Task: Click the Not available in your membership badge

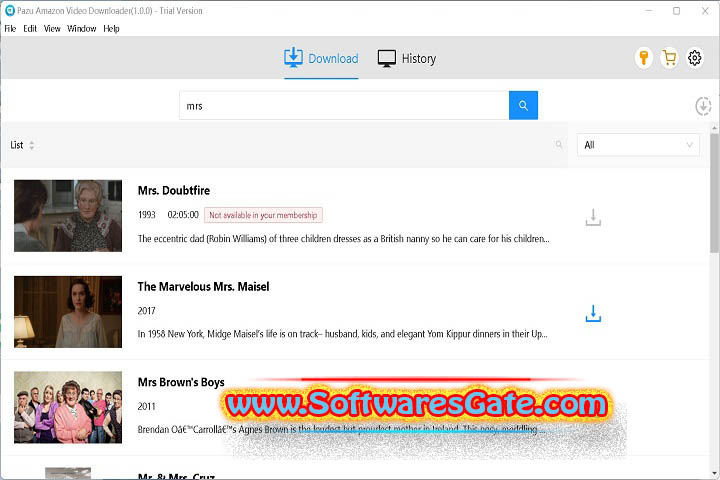Action: point(263,215)
